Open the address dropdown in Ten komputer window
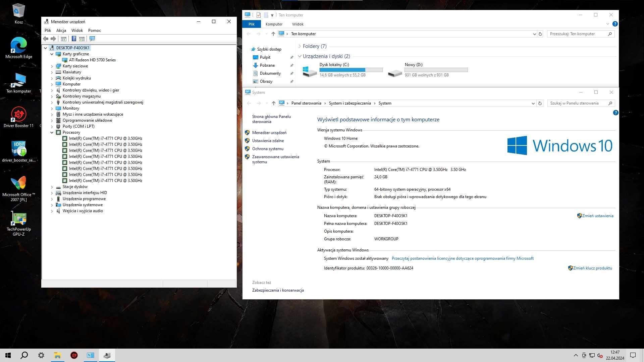 pyautogui.click(x=534, y=34)
